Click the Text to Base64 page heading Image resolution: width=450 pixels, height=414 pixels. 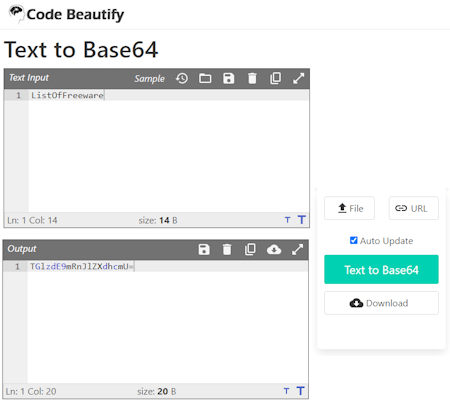[81, 50]
